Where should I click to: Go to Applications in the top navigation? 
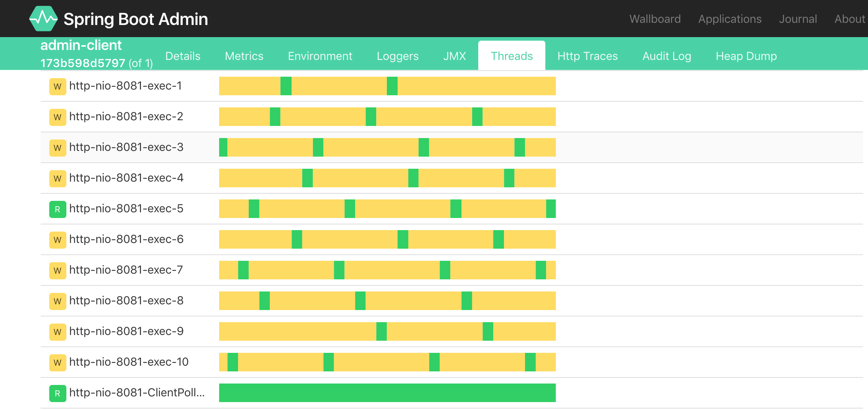point(730,19)
